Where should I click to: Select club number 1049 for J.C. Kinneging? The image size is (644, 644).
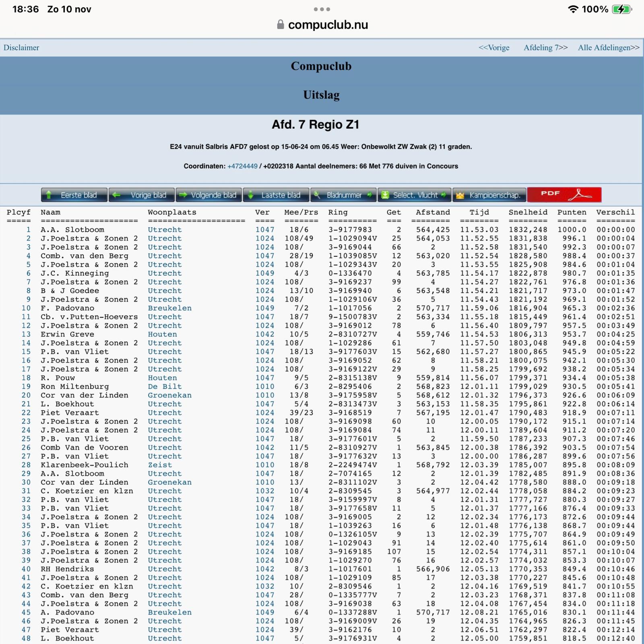point(264,273)
